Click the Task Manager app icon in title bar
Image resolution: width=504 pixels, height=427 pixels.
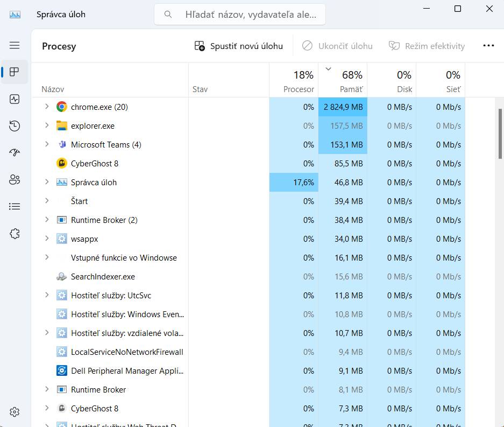[15, 15]
